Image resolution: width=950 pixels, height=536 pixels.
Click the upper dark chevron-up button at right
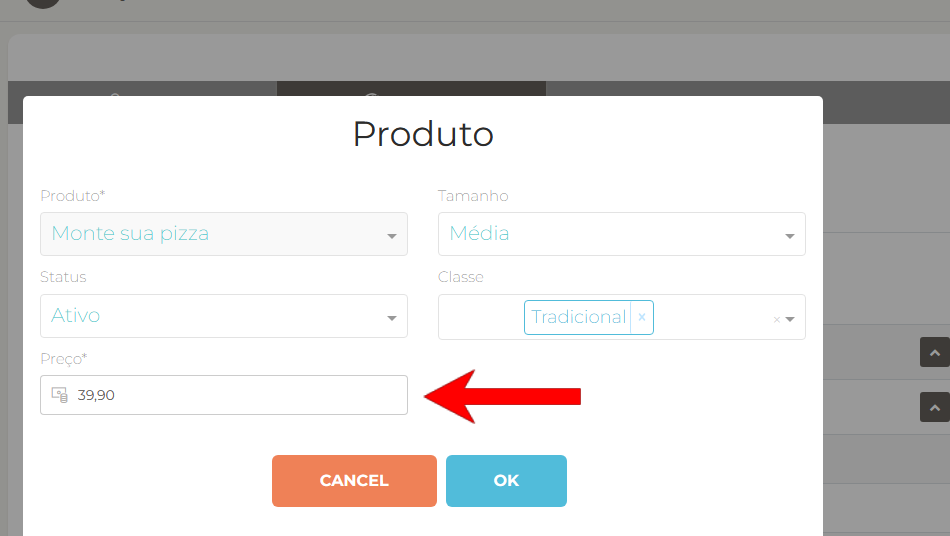[x=935, y=352]
